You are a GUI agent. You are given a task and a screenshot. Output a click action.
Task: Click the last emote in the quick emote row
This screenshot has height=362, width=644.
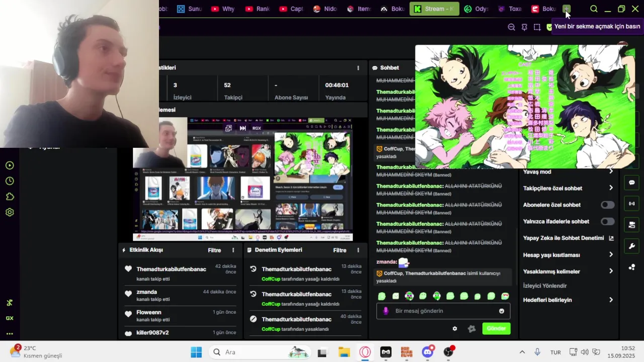pos(505,296)
